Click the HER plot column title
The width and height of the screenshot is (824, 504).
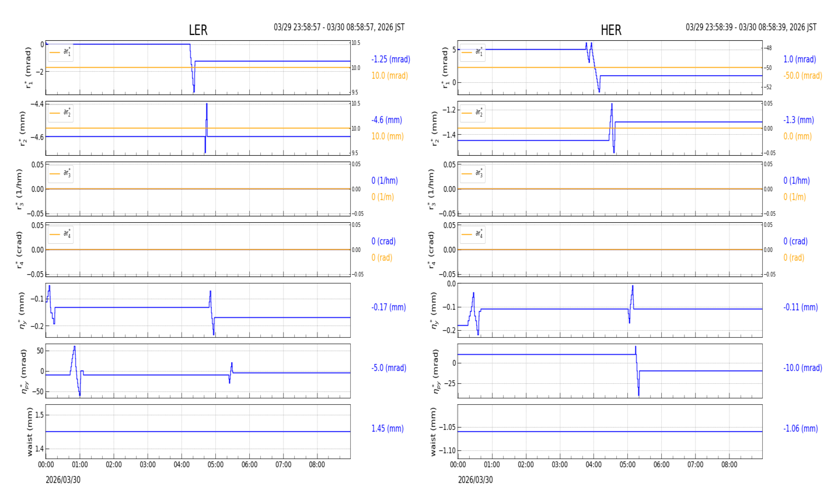pos(611,30)
